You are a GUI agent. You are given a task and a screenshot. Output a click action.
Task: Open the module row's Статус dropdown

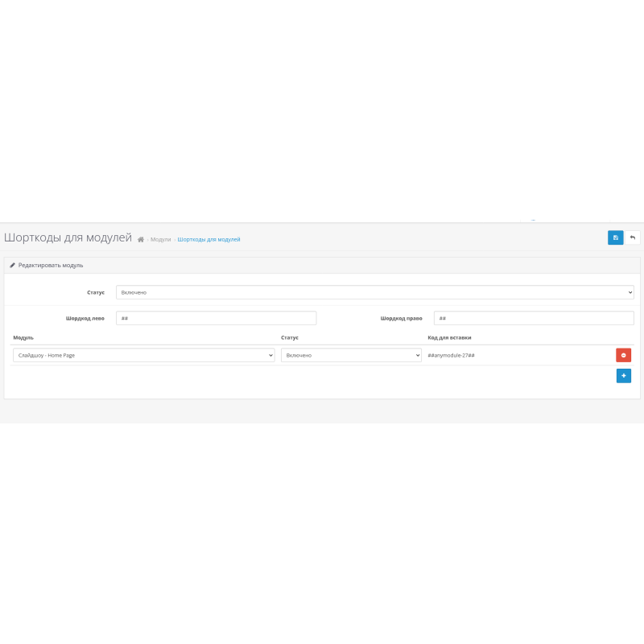tap(351, 355)
